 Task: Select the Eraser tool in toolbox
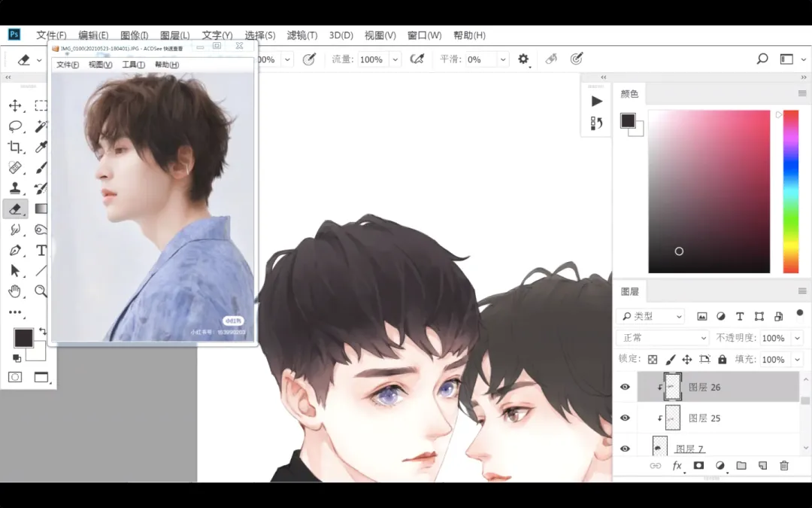pos(15,208)
